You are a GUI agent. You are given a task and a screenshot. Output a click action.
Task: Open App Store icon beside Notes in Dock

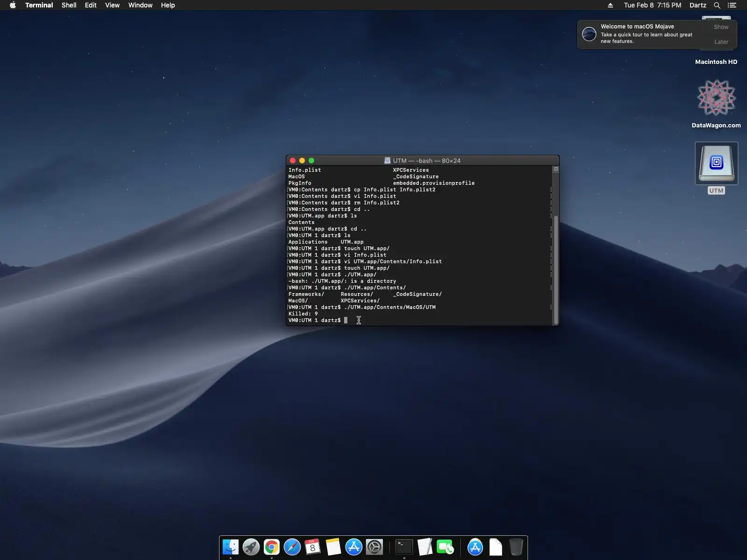354,547
